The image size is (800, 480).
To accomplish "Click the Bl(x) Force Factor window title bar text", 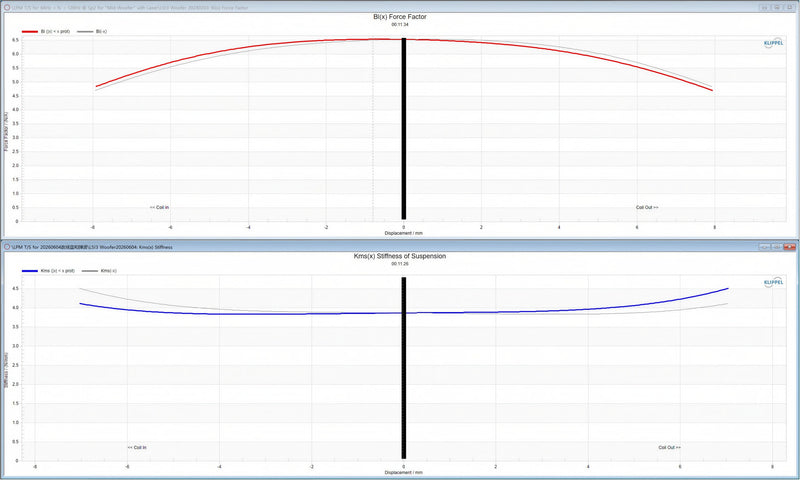I will 130,8.
